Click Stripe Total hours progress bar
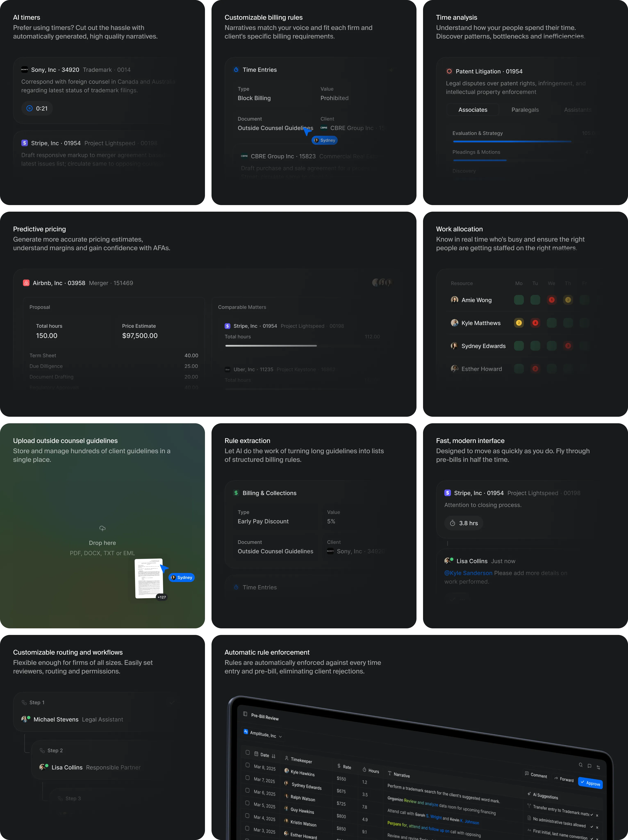Screen dimensions: 628x840 [271, 346]
